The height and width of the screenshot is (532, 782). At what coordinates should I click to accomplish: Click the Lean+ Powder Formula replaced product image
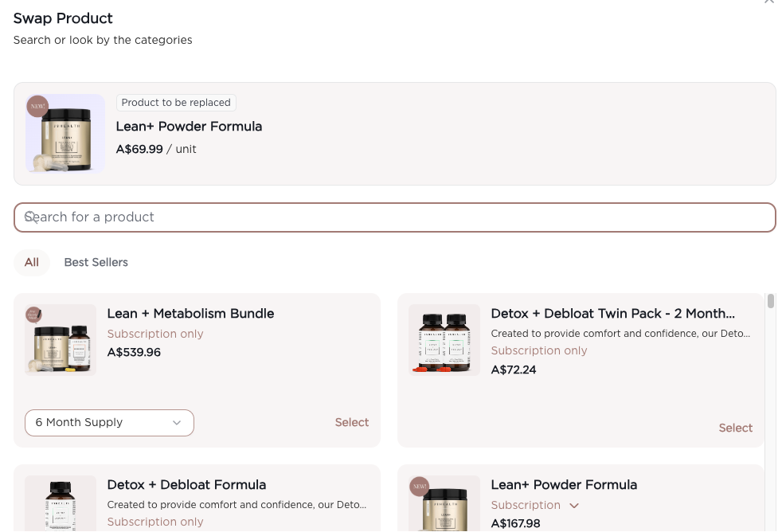pos(65,134)
